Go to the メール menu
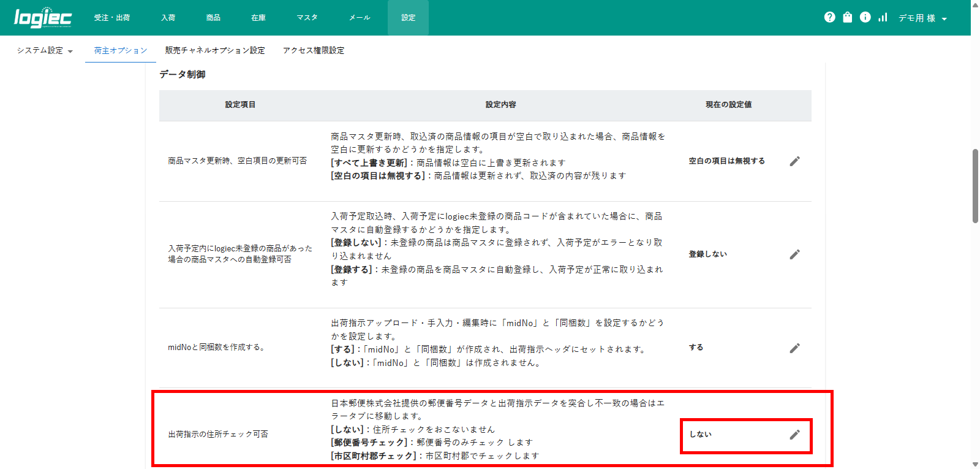The image size is (980, 469). click(x=360, y=18)
